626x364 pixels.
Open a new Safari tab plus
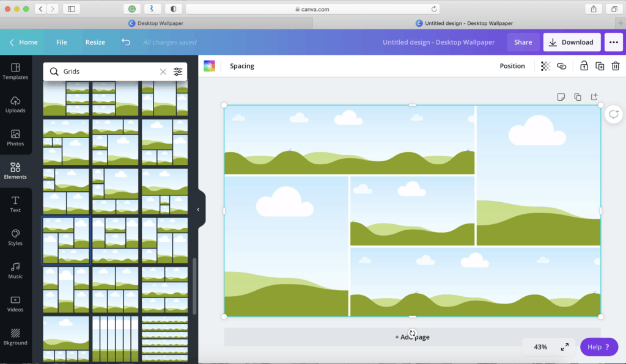click(x=620, y=23)
